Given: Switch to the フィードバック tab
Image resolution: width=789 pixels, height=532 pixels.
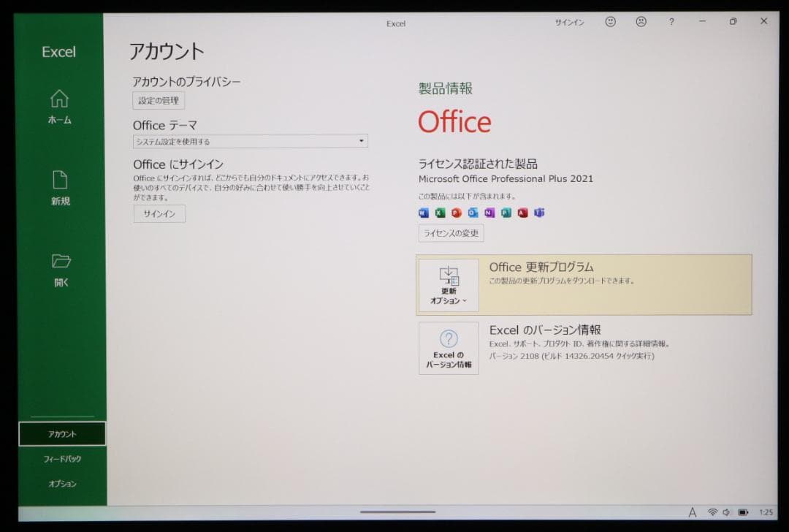Looking at the screenshot, I should click(x=62, y=459).
